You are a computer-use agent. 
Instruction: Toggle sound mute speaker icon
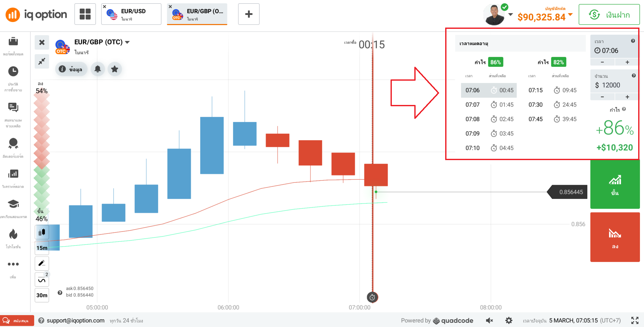tap(489, 321)
